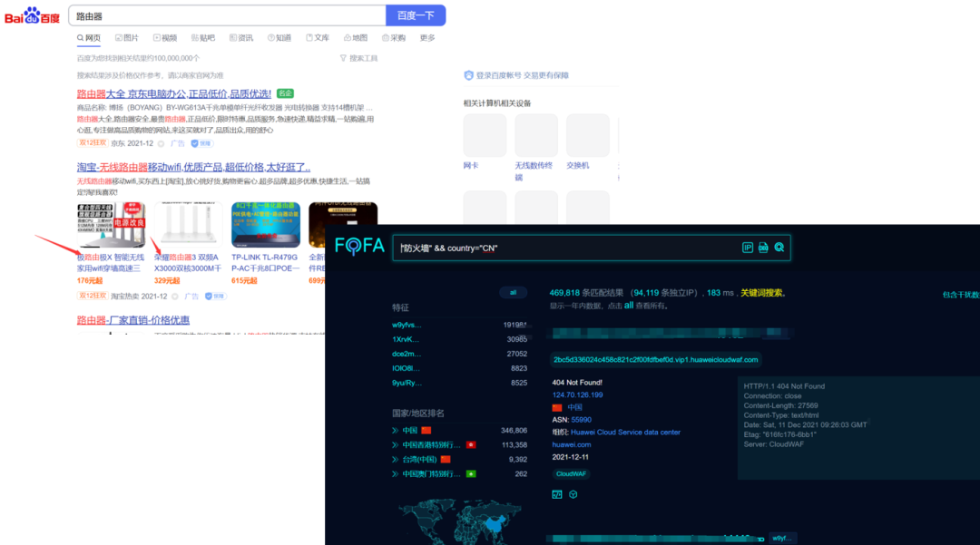980x545 pixels.
Task: Click the magnifier search icon in FOFA search box
Action: coord(779,248)
